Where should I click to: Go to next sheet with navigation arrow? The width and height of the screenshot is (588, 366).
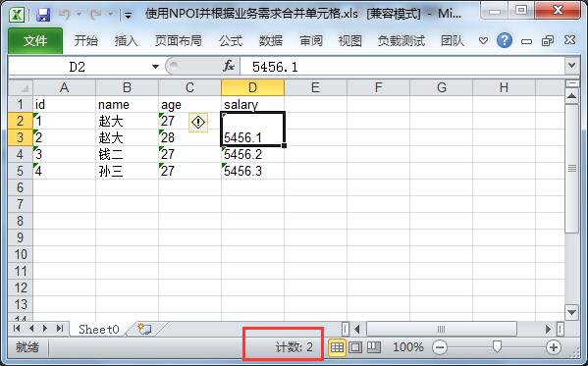tap(45, 329)
